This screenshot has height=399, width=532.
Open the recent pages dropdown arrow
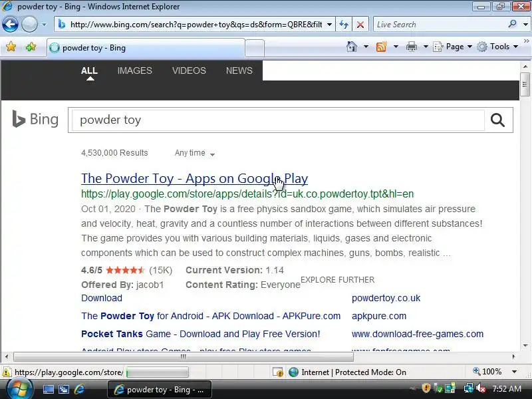tap(44, 25)
